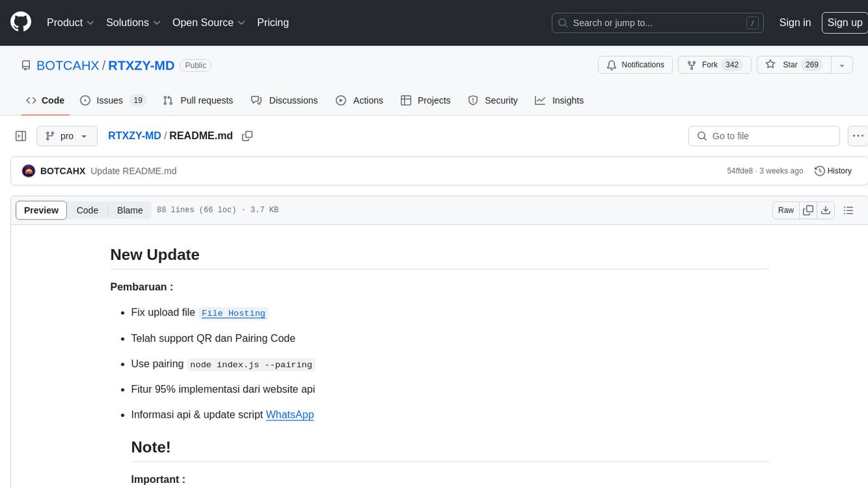This screenshot has width=868, height=488.
Task: Click the Notifications bell button
Action: click(x=635, y=65)
